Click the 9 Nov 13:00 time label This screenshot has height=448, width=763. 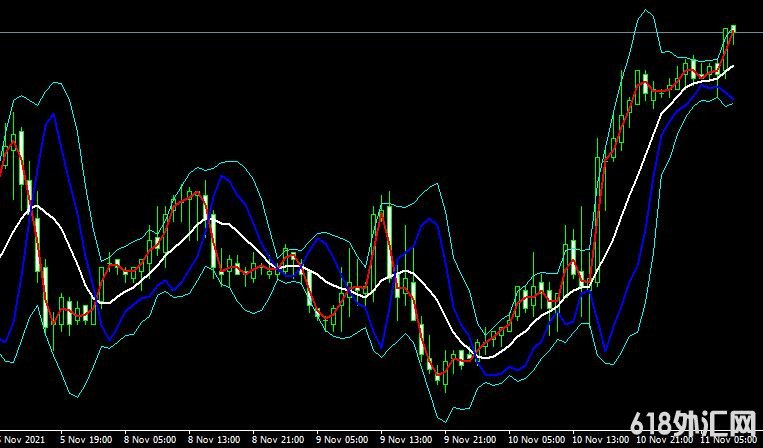(407, 439)
